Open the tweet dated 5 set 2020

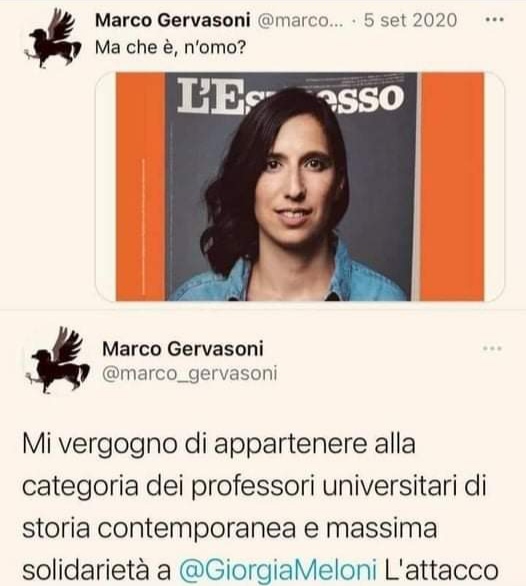tap(410, 20)
